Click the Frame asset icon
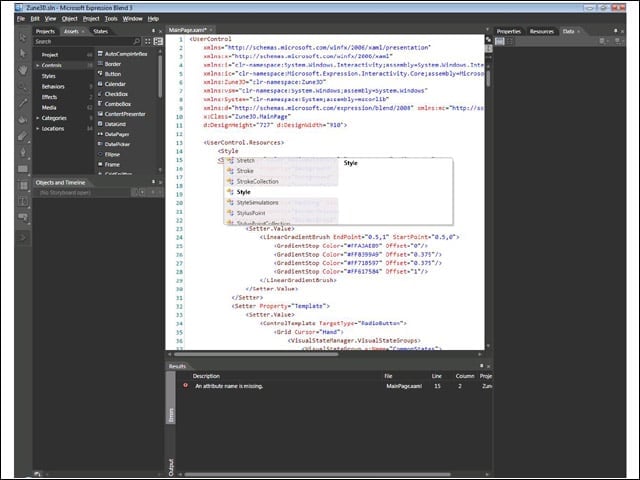Image resolution: width=640 pixels, height=480 pixels. (100, 164)
